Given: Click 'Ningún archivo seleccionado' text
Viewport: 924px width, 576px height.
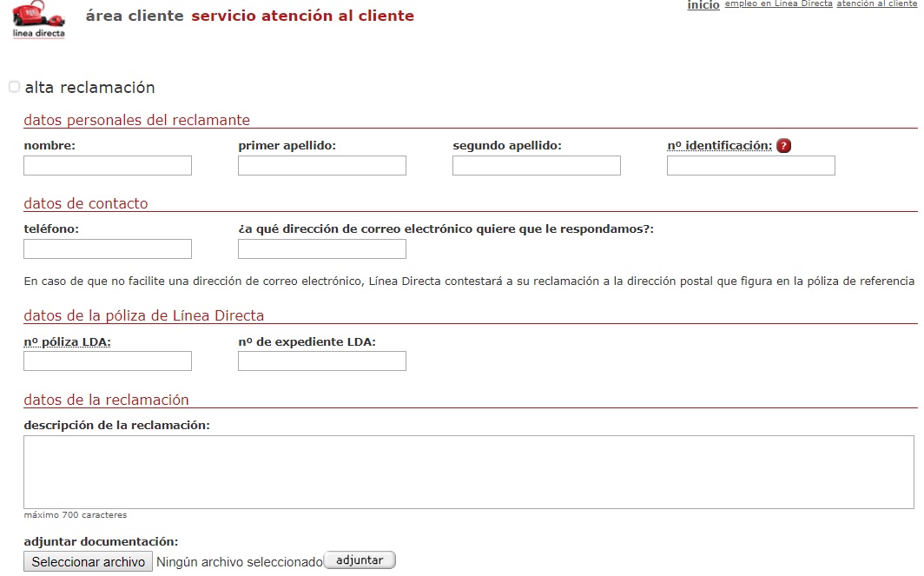Looking at the screenshot, I should 240,562.
